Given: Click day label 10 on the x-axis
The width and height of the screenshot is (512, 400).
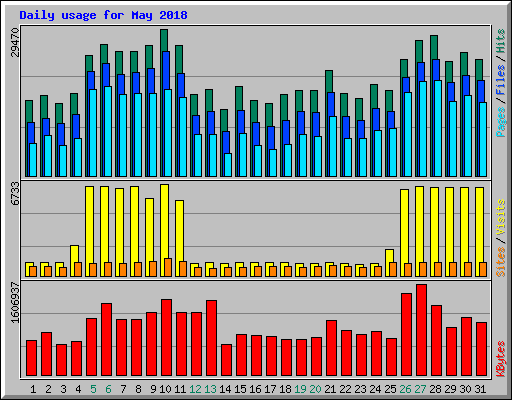Looking at the screenshot, I should pos(165,389).
